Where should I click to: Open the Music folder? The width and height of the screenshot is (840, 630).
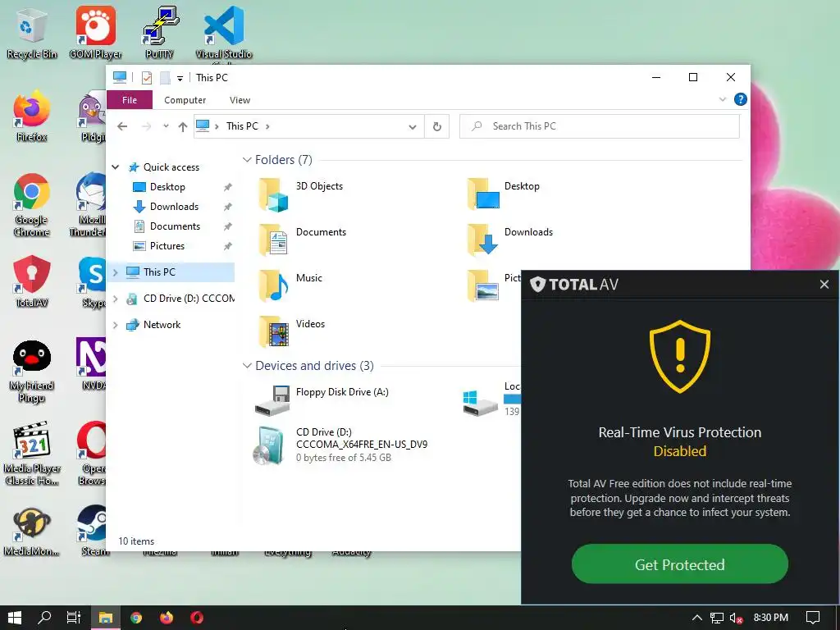[x=290, y=285]
